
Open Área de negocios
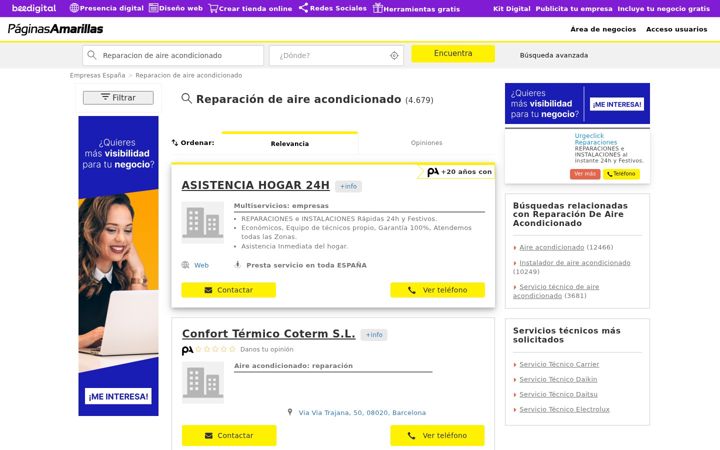(x=603, y=29)
